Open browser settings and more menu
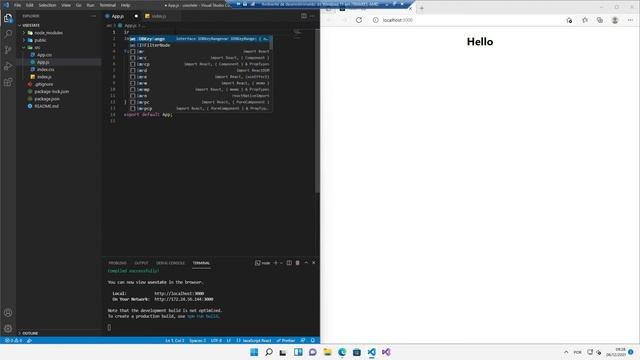 pos(630,20)
